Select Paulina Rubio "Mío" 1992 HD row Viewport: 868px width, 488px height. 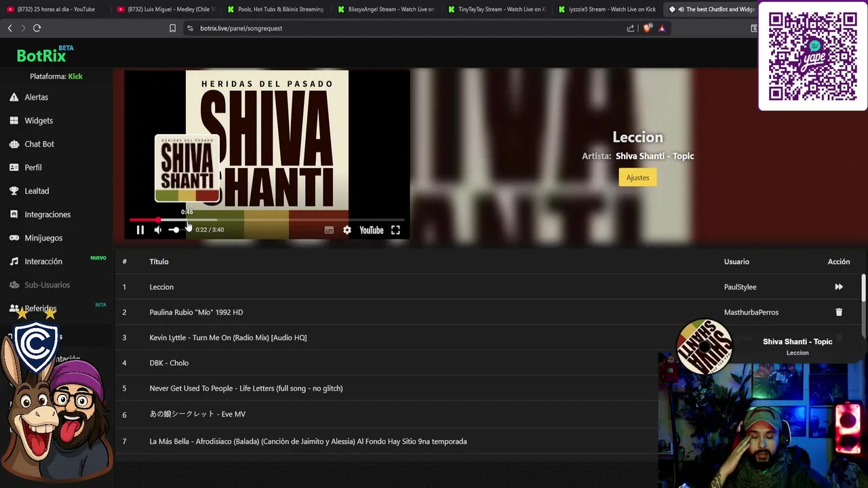pos(196,312)
